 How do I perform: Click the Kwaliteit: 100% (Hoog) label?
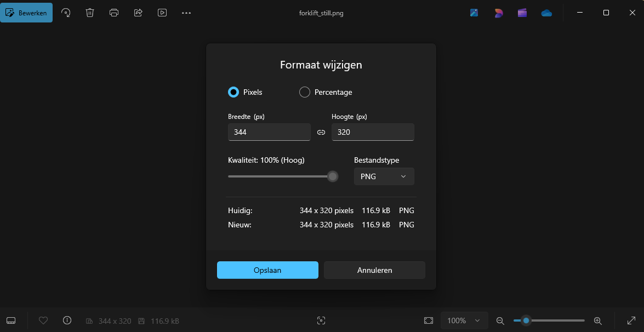[x=266, y=161]
